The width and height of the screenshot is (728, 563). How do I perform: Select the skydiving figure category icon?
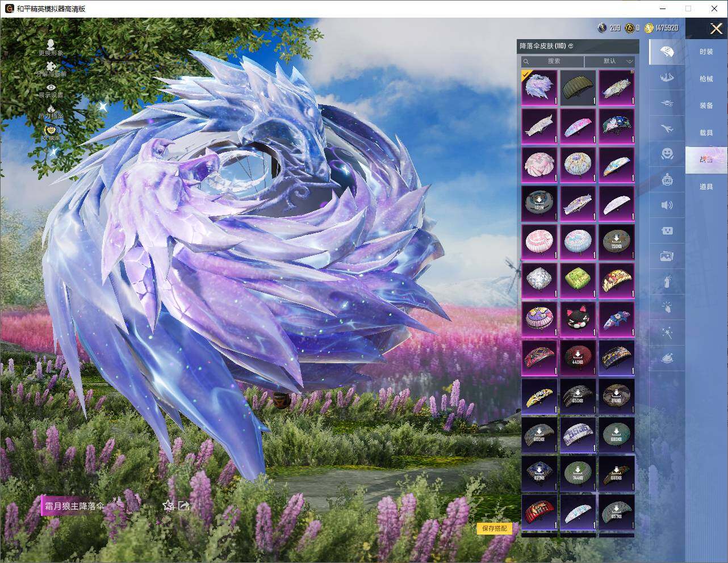coord(667,77)
